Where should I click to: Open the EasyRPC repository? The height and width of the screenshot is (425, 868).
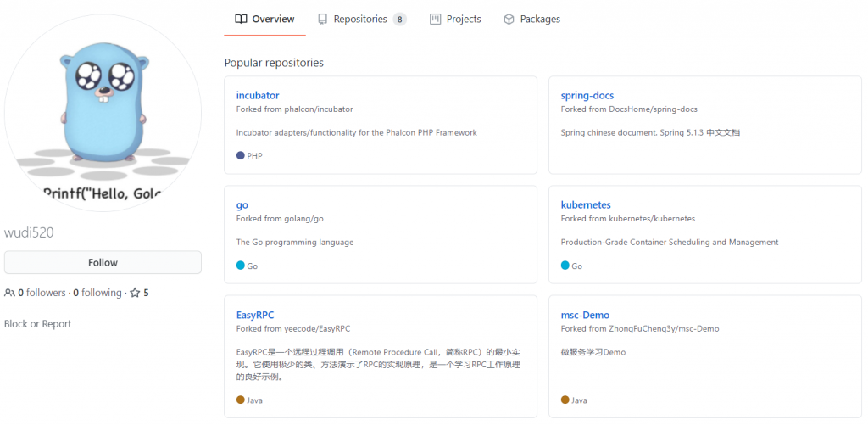point(255,315)
